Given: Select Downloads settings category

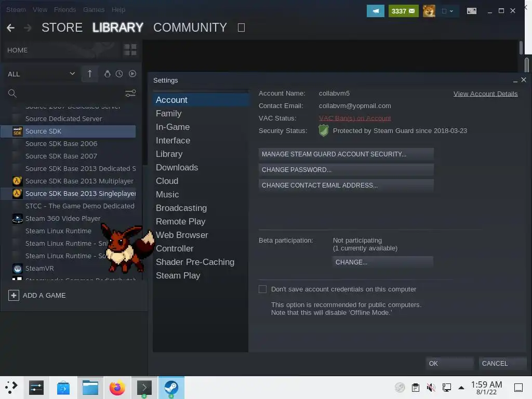Looking at the screenshot, I should pyautogui.click(x=201, y=168).
